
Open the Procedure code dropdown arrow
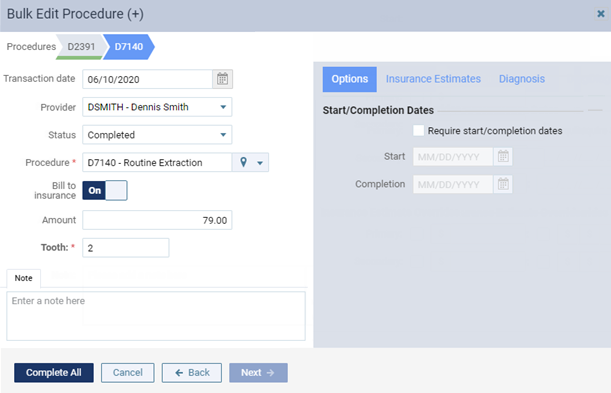click(x=260, y=163)
